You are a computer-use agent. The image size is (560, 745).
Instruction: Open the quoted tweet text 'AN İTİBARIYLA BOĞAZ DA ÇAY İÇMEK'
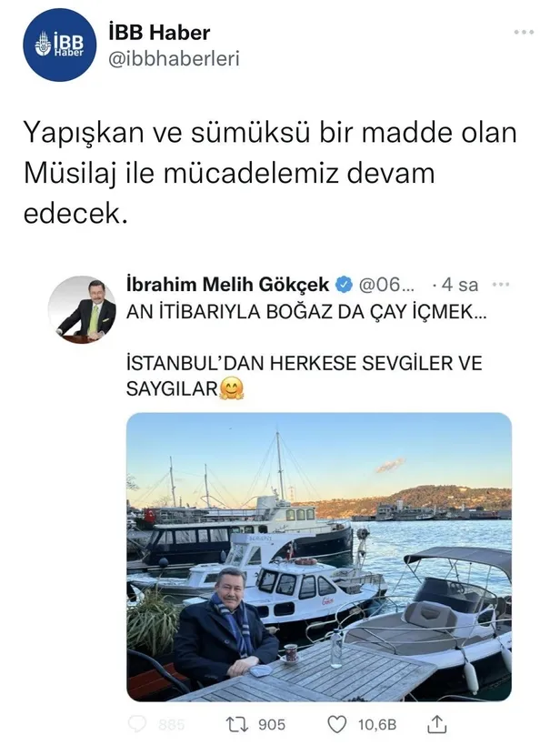[306, 312]
